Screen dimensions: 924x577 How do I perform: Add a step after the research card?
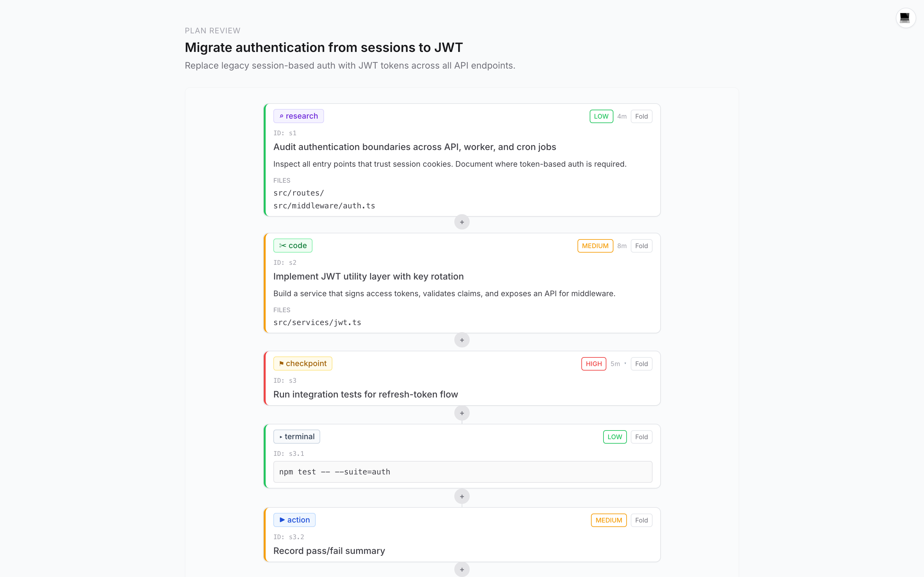[x=462, y=222]
